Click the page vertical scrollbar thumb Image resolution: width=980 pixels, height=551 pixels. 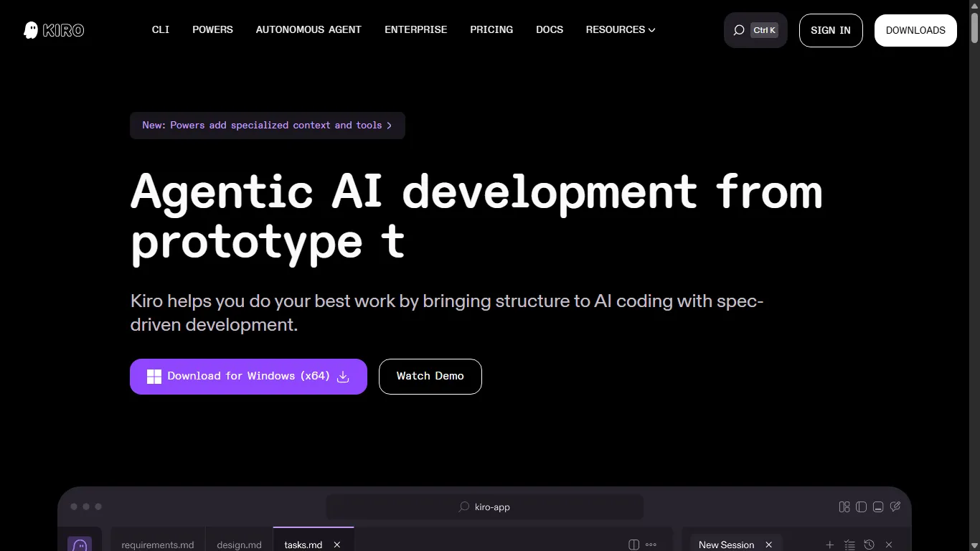tap(974, 25)
